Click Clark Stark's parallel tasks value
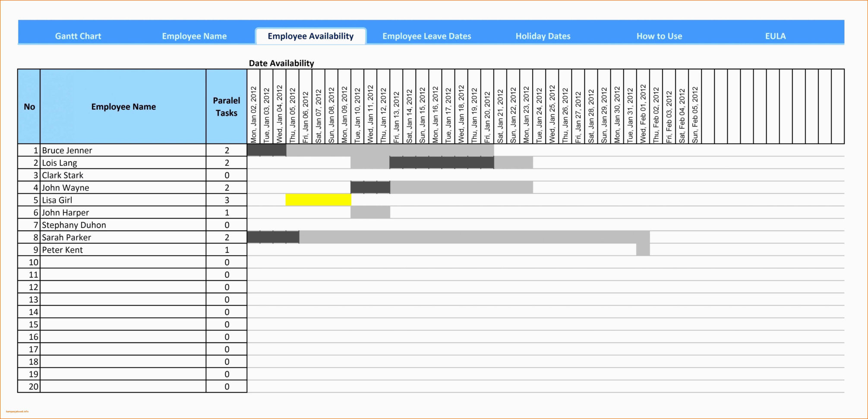Screen dimensions: 868x419 (x=227, y=175)
